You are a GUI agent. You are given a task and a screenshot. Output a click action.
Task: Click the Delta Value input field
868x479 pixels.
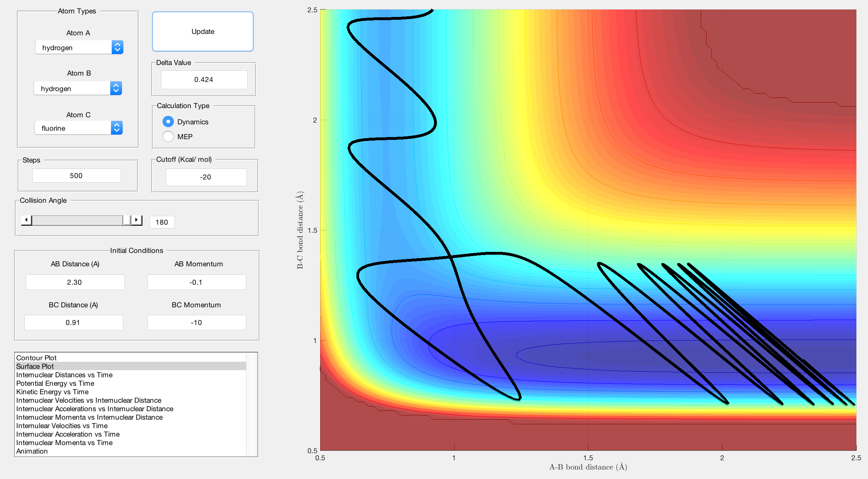[x=204, y=80]
